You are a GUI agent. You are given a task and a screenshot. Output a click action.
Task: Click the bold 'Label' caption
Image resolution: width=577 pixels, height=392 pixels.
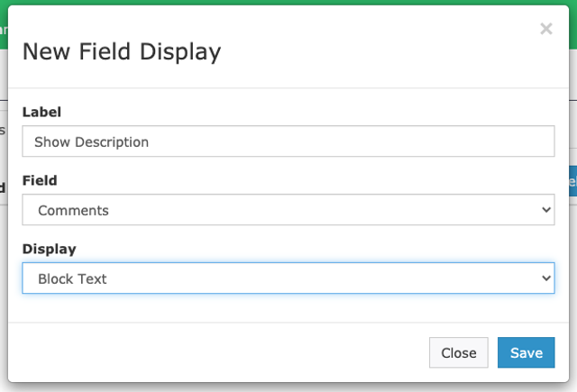41,112
